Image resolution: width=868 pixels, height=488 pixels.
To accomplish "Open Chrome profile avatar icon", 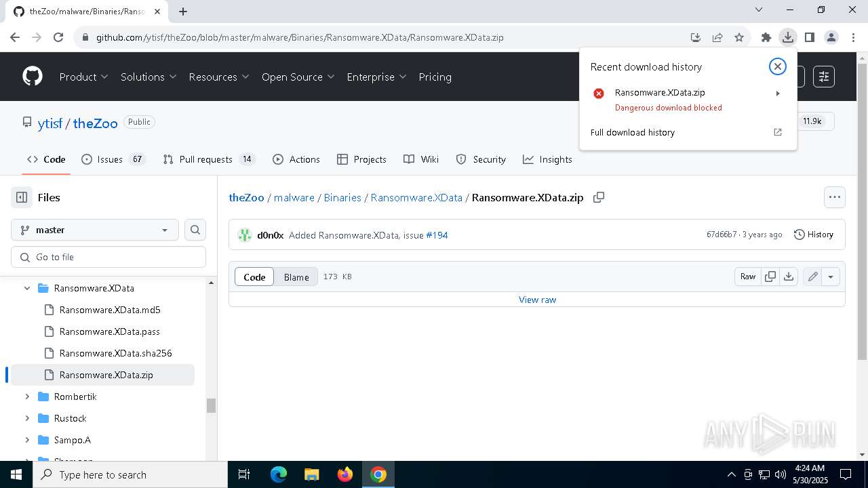I will click(831, 37).
